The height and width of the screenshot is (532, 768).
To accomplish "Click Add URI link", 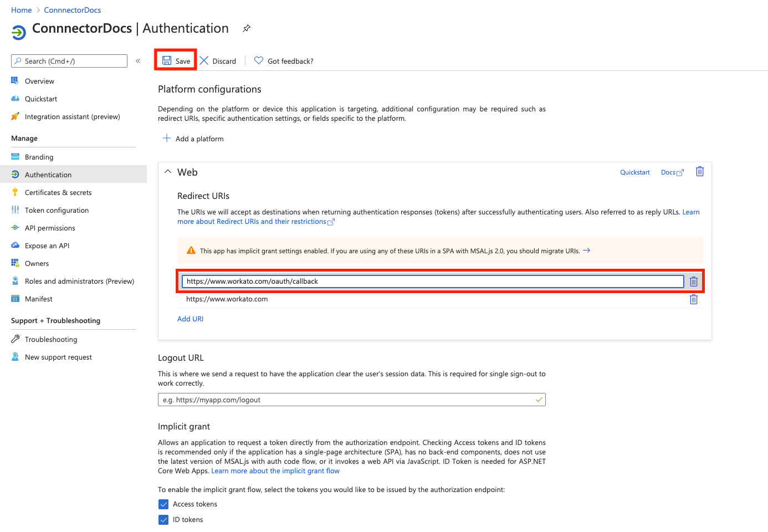I will tap(190, 319).
